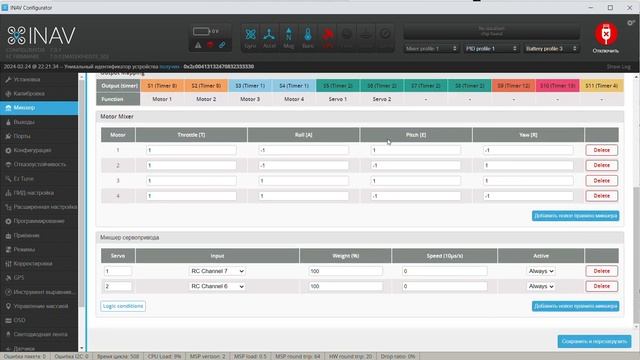Delete motor 1 mixer rule
This screenshot has height=360, width=640.
coord(602,150)
